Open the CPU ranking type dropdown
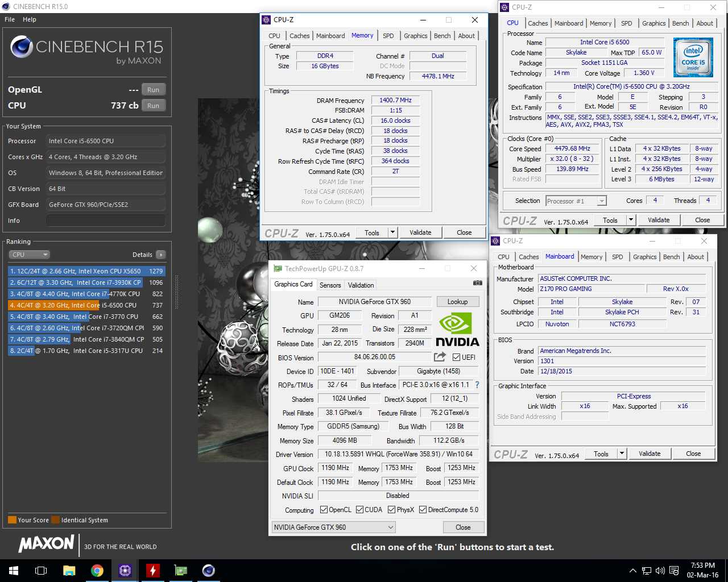This screenshot has width=728, height=582. click(30, 255)
